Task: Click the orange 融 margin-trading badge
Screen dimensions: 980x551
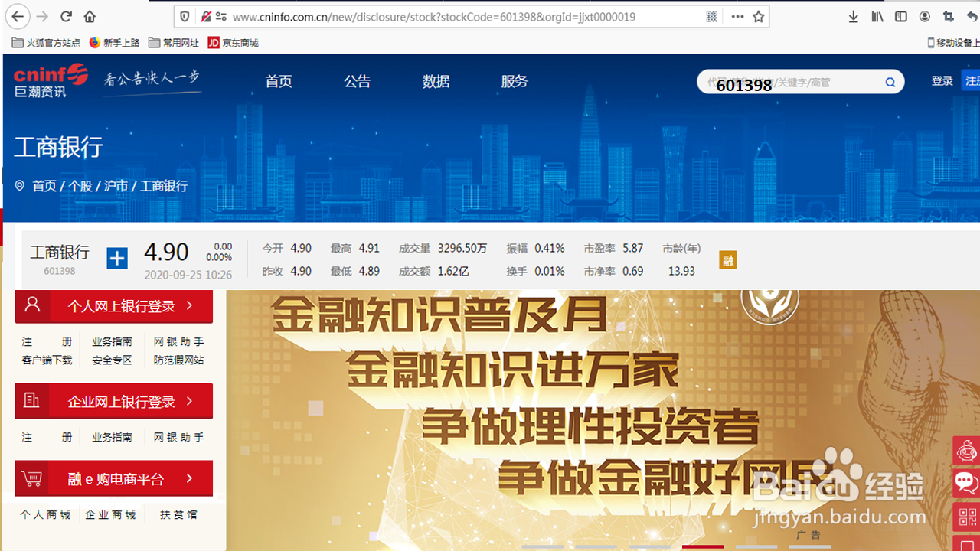Action: click(x=728, y=261)
